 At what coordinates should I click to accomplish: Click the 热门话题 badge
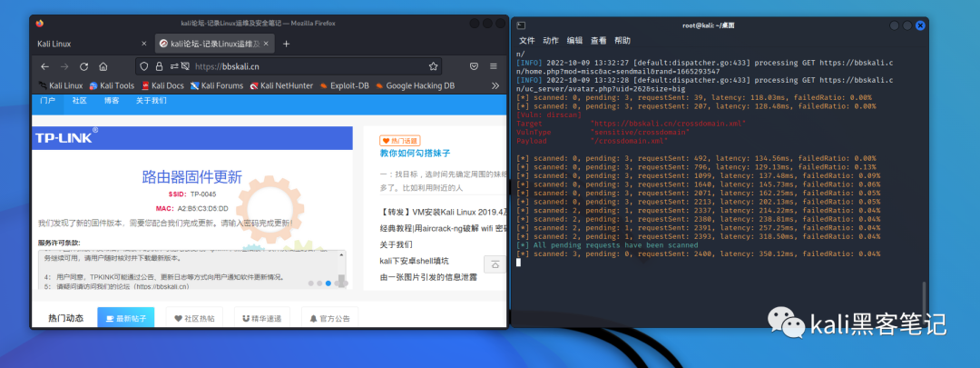click(x=400, y=141)
